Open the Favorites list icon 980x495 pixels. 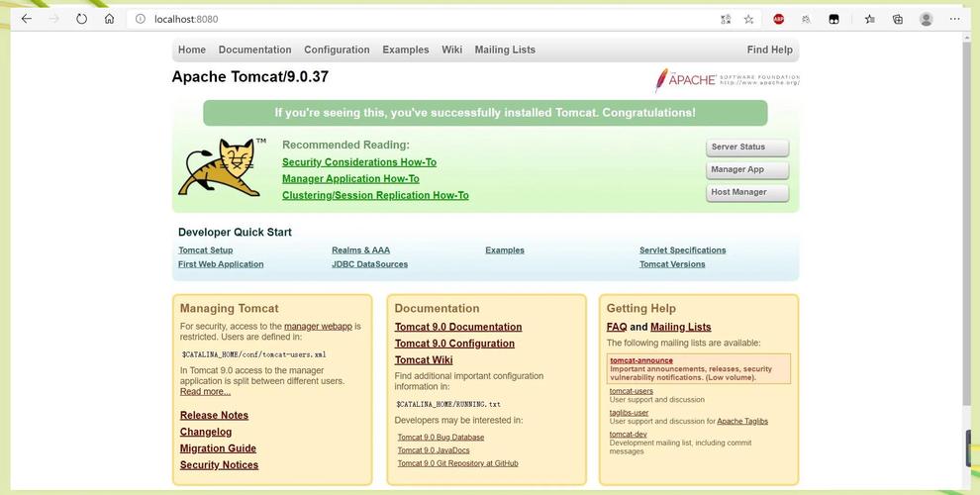tap(869, 20)
